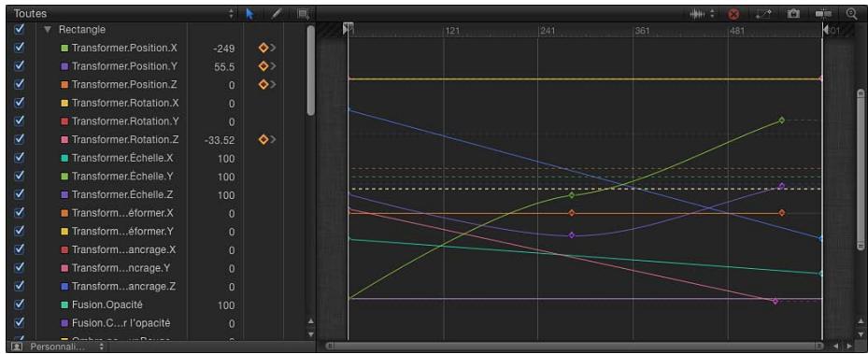Open animation menu arrow for Transformer.Rotation.Z
The height and width of the screenshot is (354, 868).
273,140
